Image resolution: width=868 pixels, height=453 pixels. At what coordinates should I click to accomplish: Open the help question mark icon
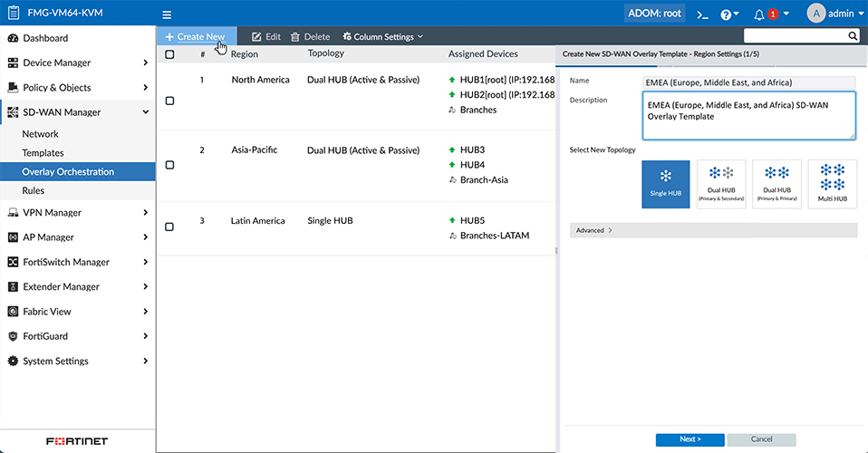[x=726, y=15]
